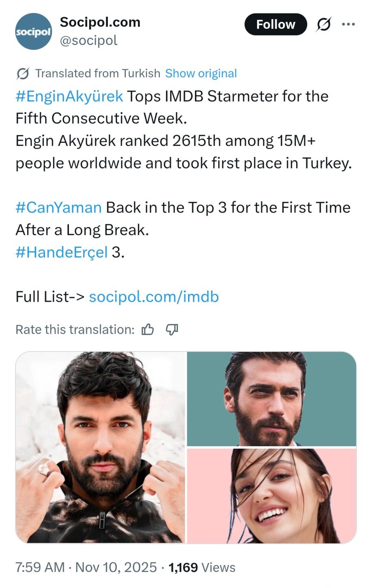This screenshot has width=372, height=588.
Task: Click the 'Translated from Turkish' label
Action: pos(98,74)
